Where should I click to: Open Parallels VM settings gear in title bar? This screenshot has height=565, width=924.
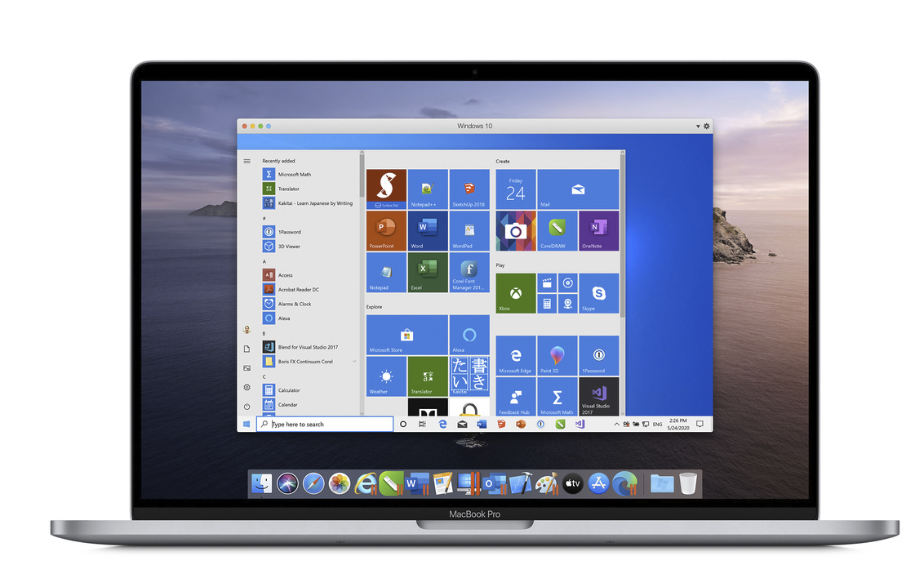click(707, 126)
